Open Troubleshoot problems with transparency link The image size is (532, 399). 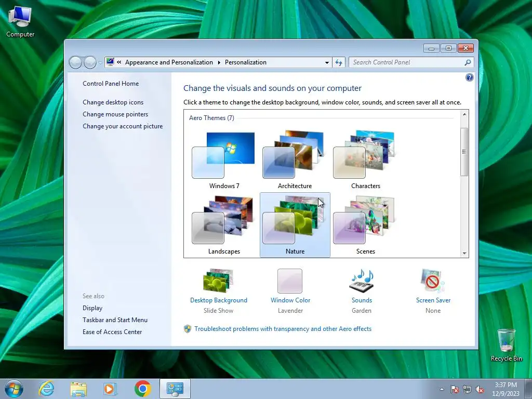click(283, 329)
